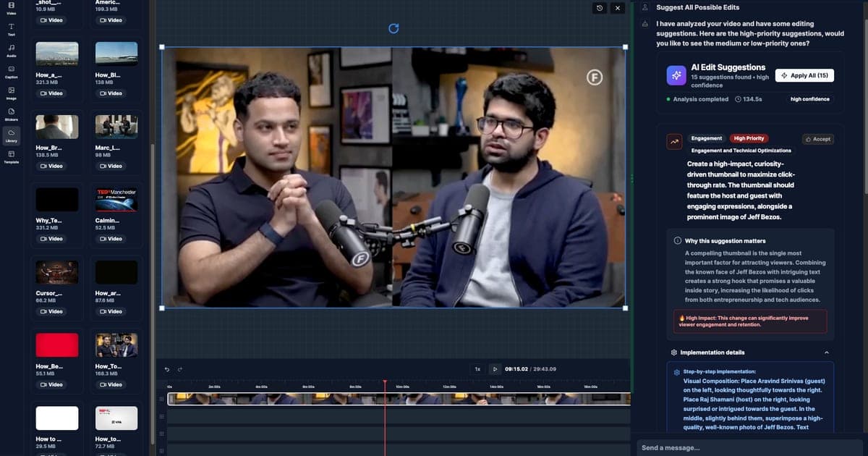Select the Cursor_... video thumbnail
The width and height of the screenshot is (868, 456).
coord(57,272)
